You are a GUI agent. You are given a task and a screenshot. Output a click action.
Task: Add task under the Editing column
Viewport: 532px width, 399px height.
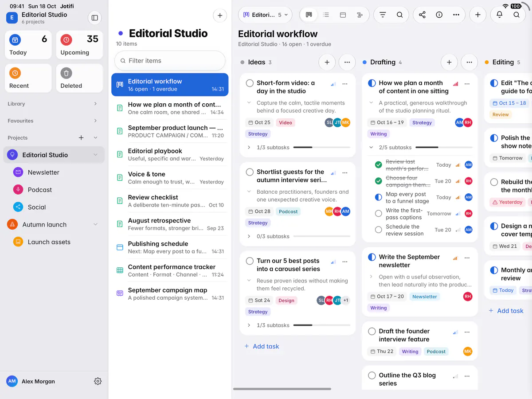(506, 311)
